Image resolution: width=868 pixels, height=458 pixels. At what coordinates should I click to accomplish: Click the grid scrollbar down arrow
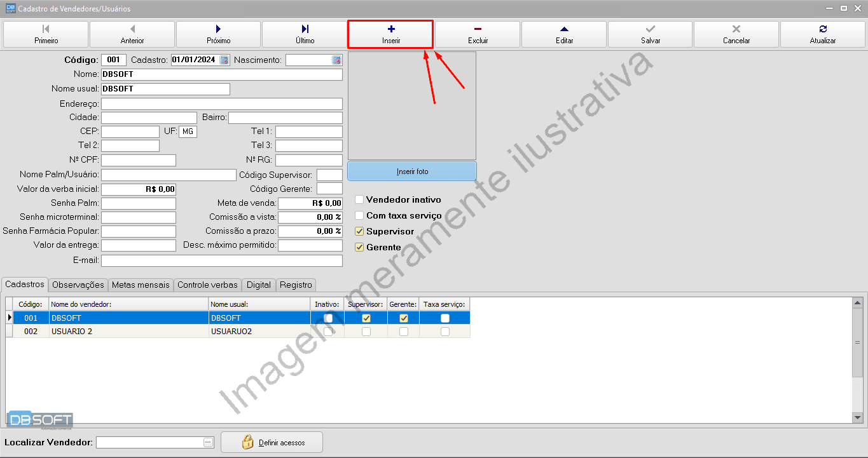pos(858,417)
